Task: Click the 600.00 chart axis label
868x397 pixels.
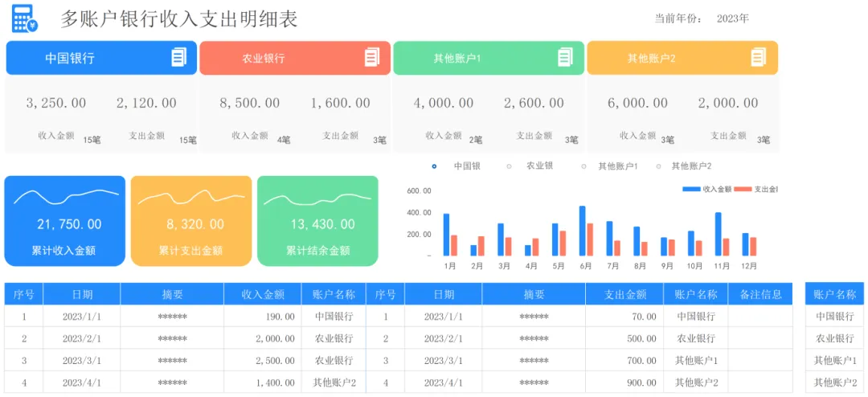Action: coord(419,191)
